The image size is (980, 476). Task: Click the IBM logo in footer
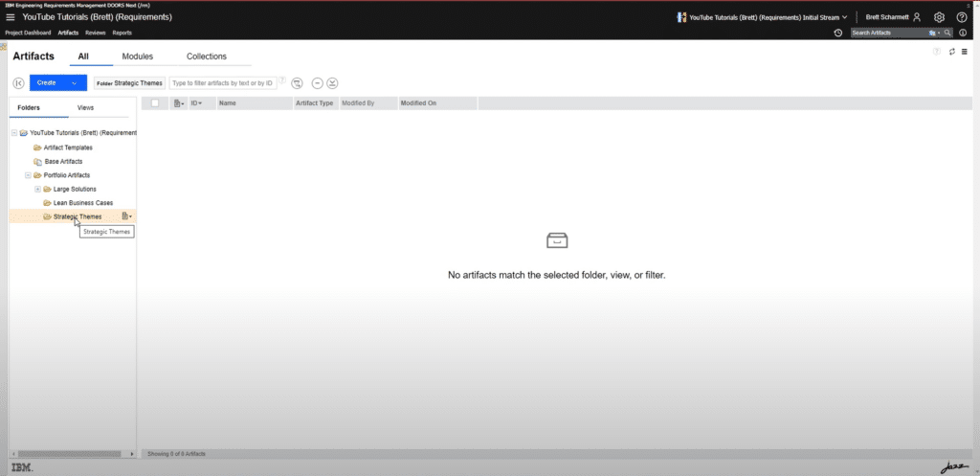pyautogui.click(x=22, y=467)
